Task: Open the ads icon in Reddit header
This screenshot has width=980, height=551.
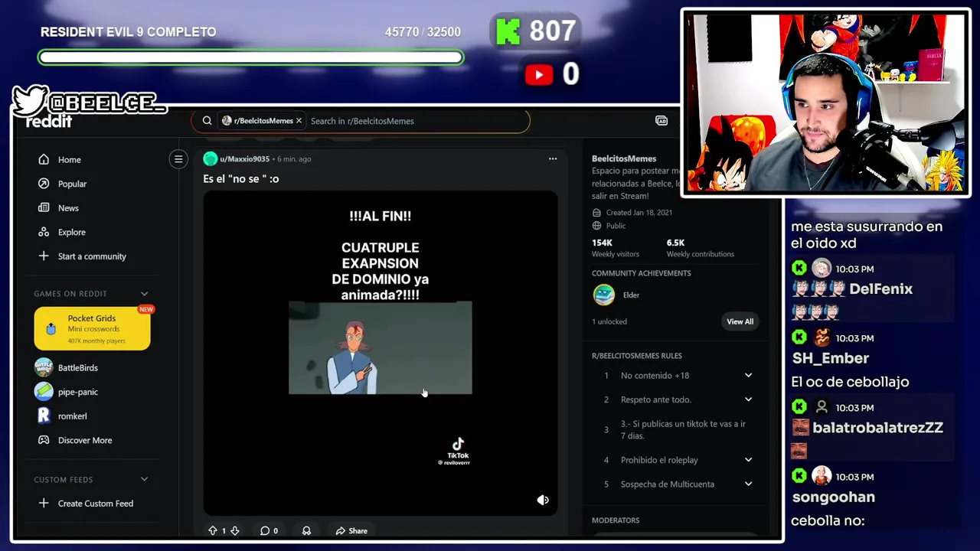Action: [x=661, y=121]
